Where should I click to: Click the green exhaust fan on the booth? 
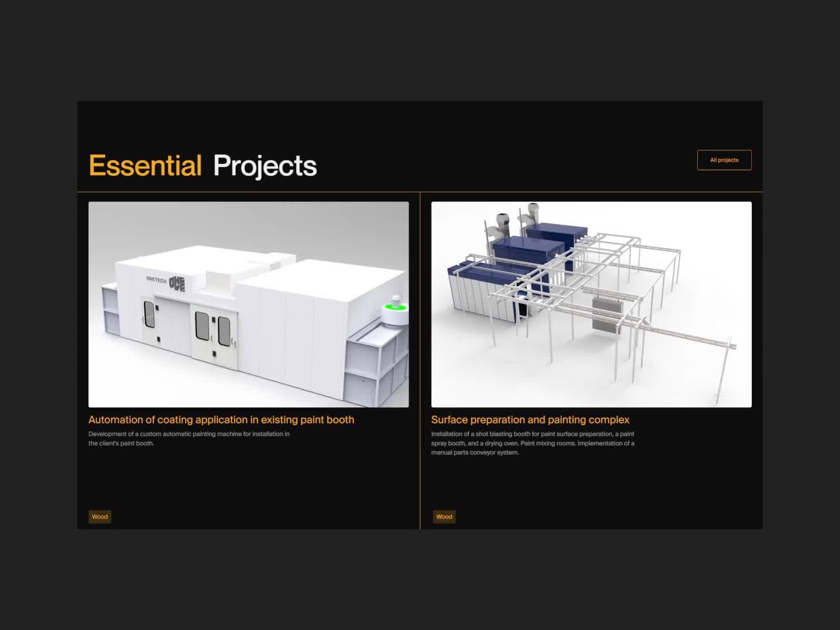[395, 307]
